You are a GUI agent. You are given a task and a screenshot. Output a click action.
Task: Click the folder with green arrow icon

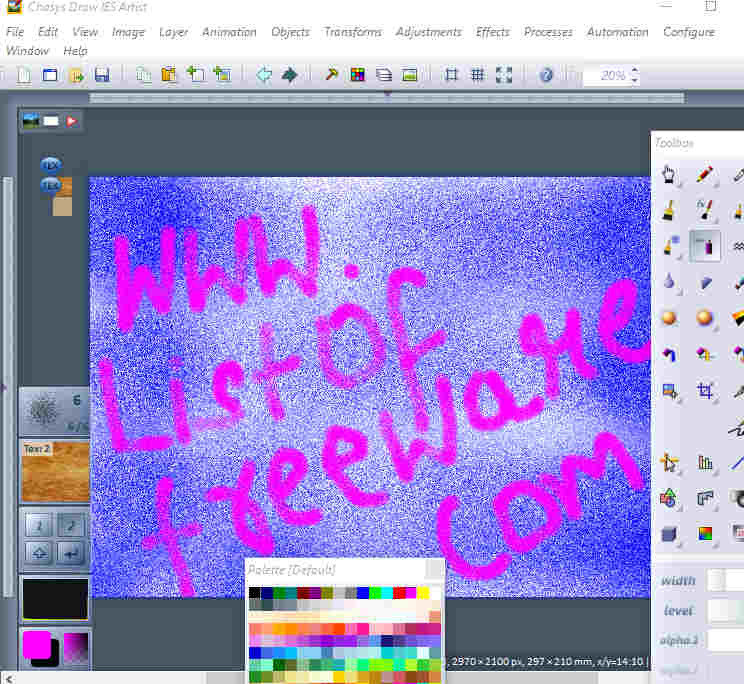(x=76, y=75)
